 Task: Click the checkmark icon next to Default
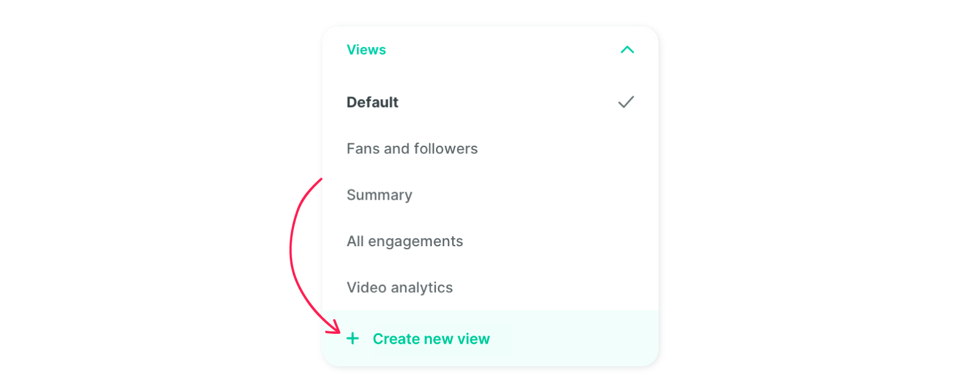626,102
